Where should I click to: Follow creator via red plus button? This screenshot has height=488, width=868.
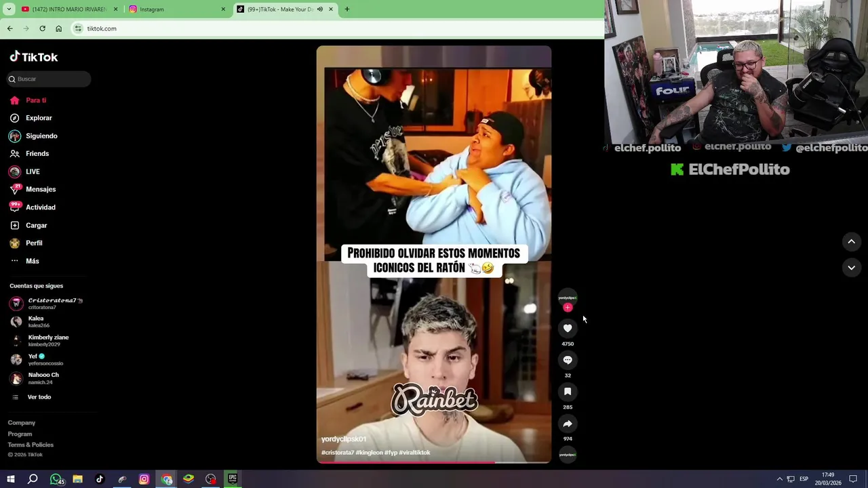[568, 308]
